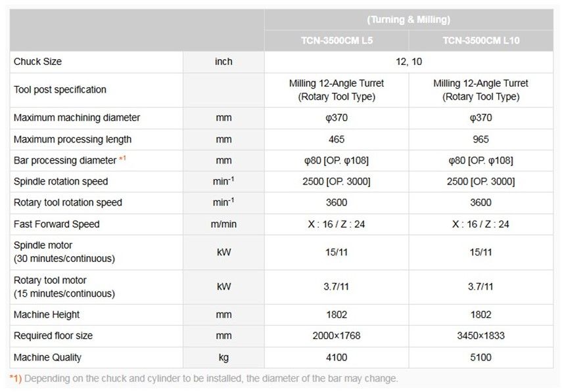
Task: Click the TCN-3500CM L10 column header
Action: [x=480, y=40]
